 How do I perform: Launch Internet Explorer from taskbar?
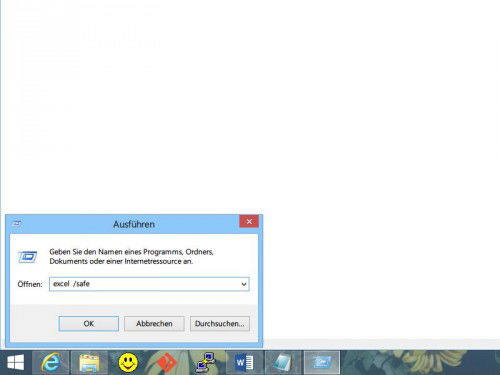[x=51, y=362]
